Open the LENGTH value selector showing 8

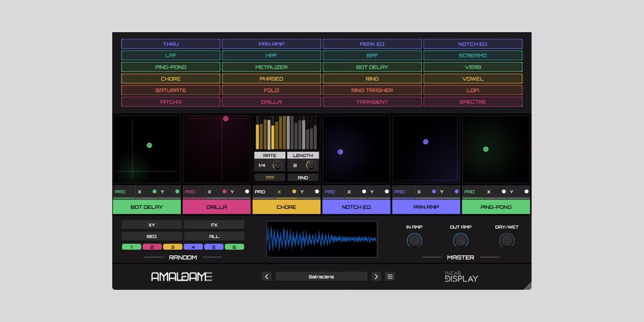296,165
